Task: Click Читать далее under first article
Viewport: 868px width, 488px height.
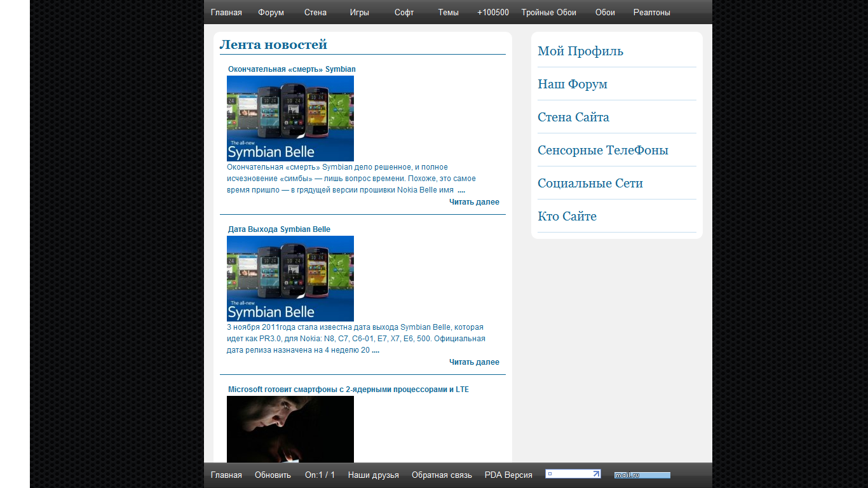Action: point(474,202)
